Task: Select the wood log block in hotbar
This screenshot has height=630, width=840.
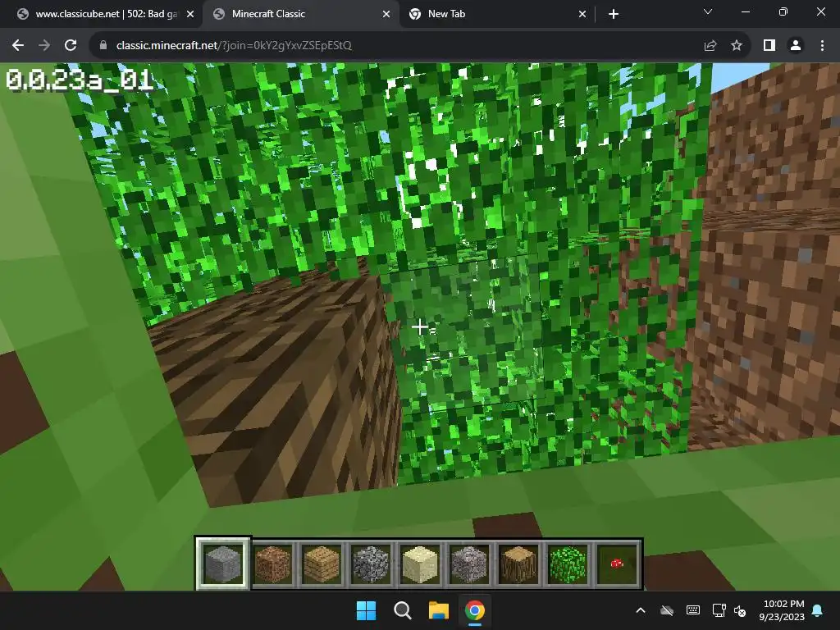Action: point(518,564)
